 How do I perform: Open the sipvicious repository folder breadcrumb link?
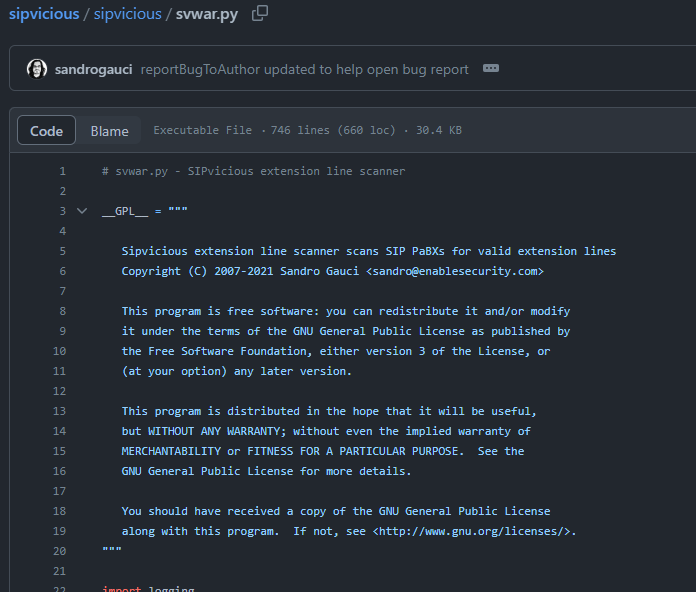[x=127, y=14]
